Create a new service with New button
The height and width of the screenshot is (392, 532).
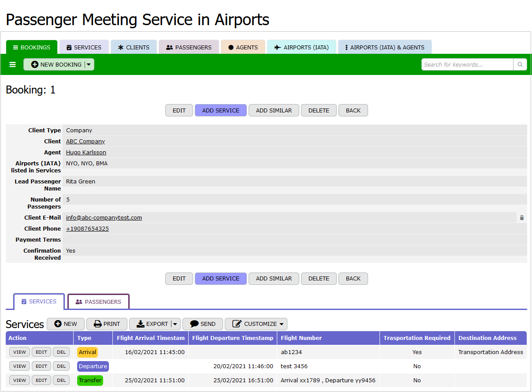(66, 324)
